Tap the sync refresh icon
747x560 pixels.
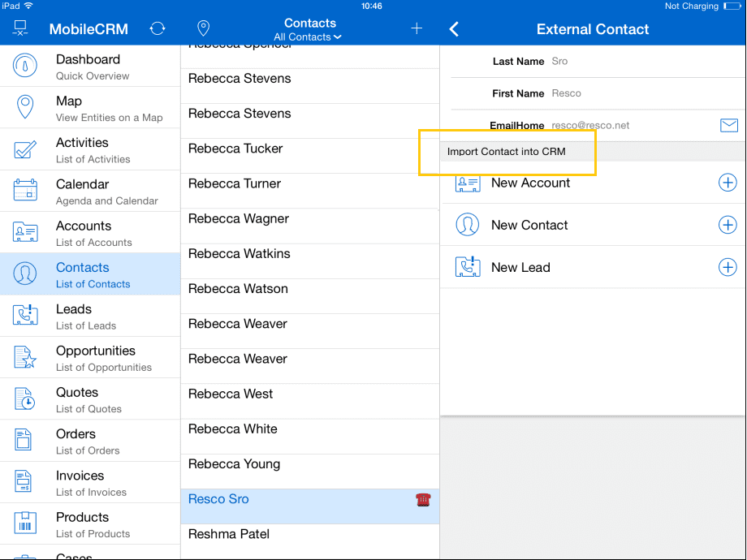pyautogui.click(x=158, y=29)
